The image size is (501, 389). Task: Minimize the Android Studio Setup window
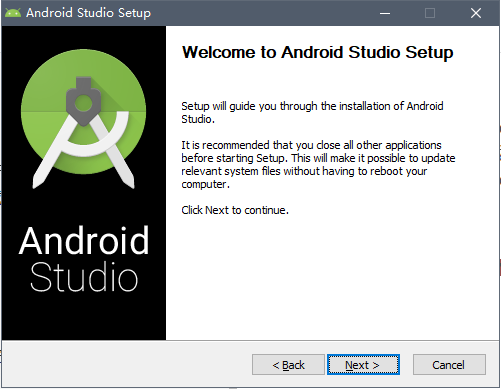tap(385, 13)
